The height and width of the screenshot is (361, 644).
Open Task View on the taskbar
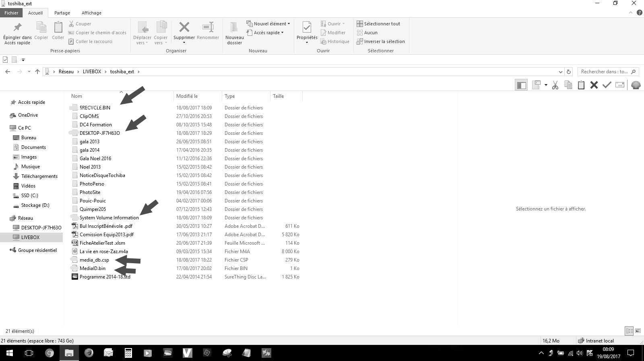coord(29,353)
